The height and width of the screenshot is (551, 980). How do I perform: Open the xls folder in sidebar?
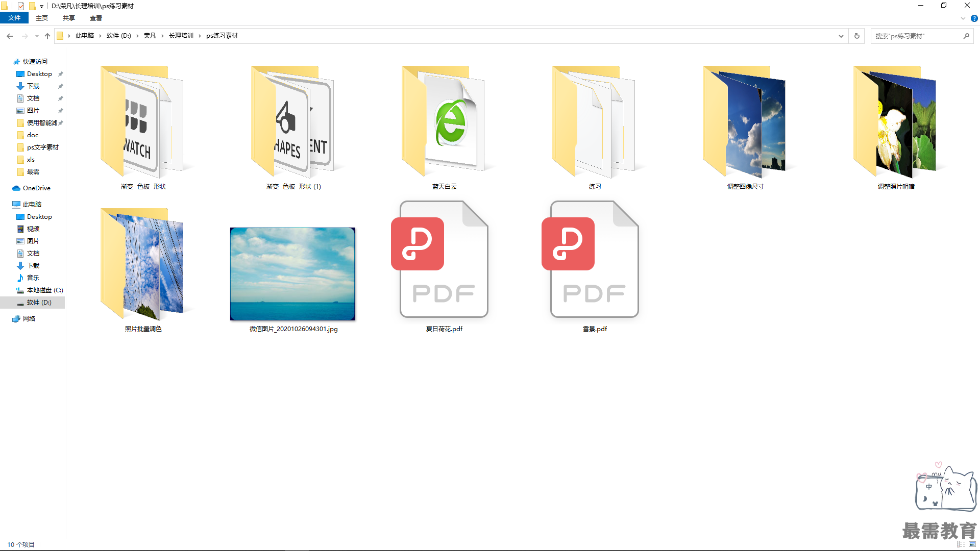31,160
